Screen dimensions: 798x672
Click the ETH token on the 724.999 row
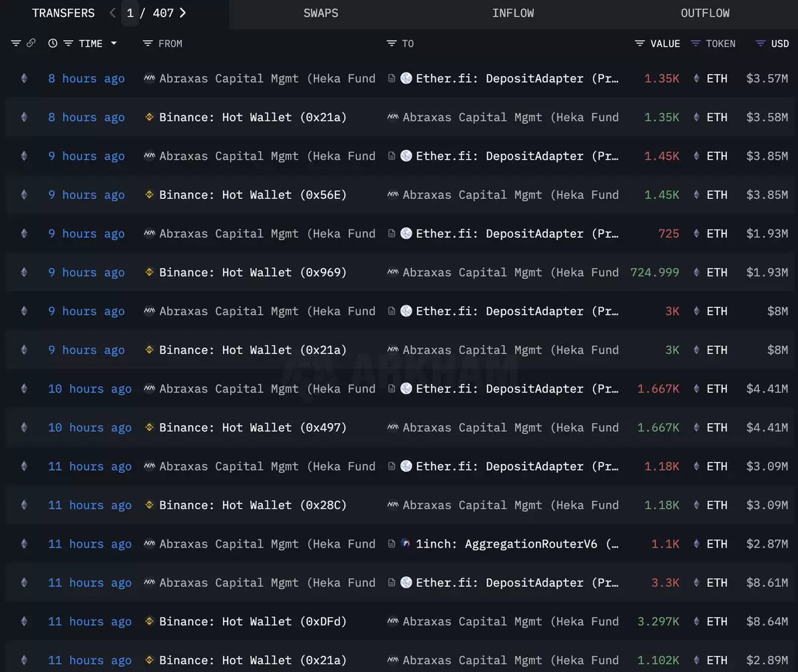click(717, 272)
